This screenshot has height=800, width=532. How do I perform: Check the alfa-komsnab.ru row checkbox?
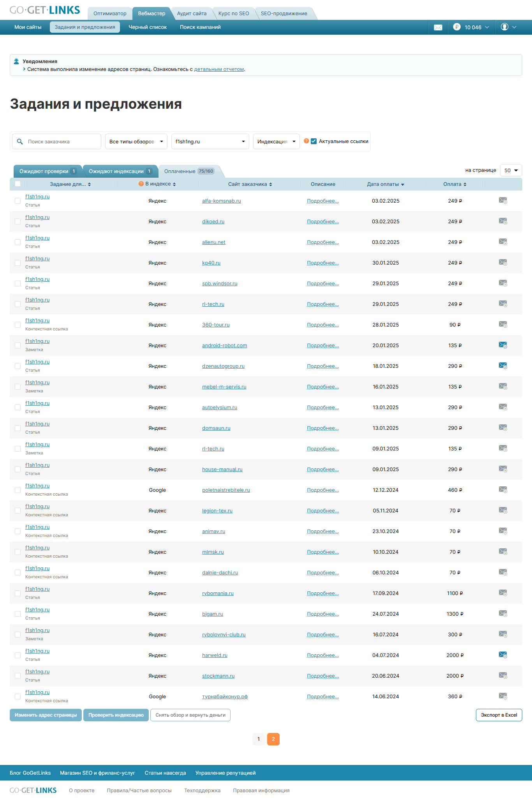(x=18, y=201)
